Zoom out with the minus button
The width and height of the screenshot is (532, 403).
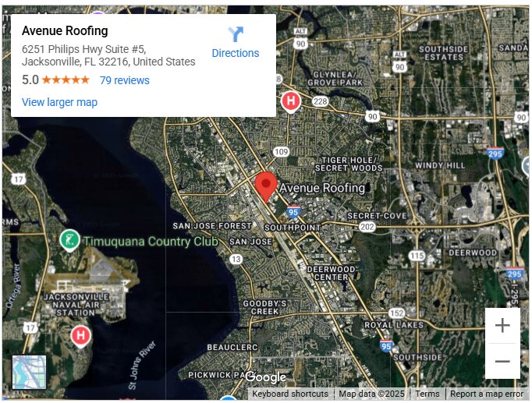[x=502, y=362]
